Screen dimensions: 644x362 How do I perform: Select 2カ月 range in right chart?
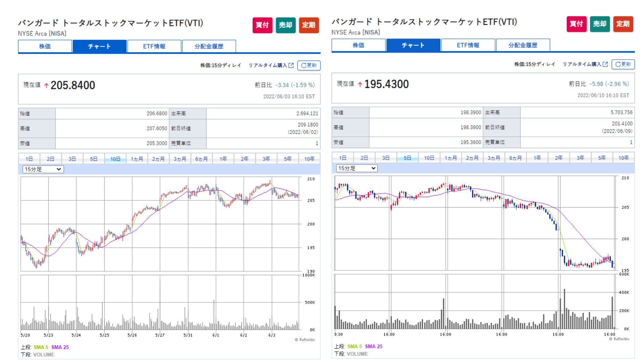472,158
